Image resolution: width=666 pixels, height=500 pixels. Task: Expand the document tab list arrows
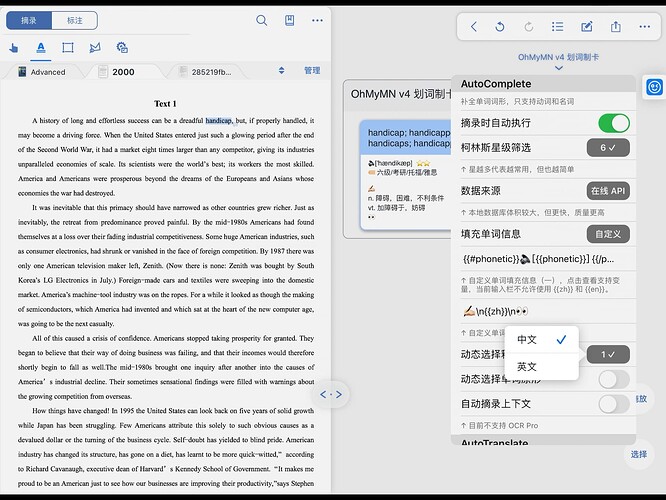(x=281, y=71)
